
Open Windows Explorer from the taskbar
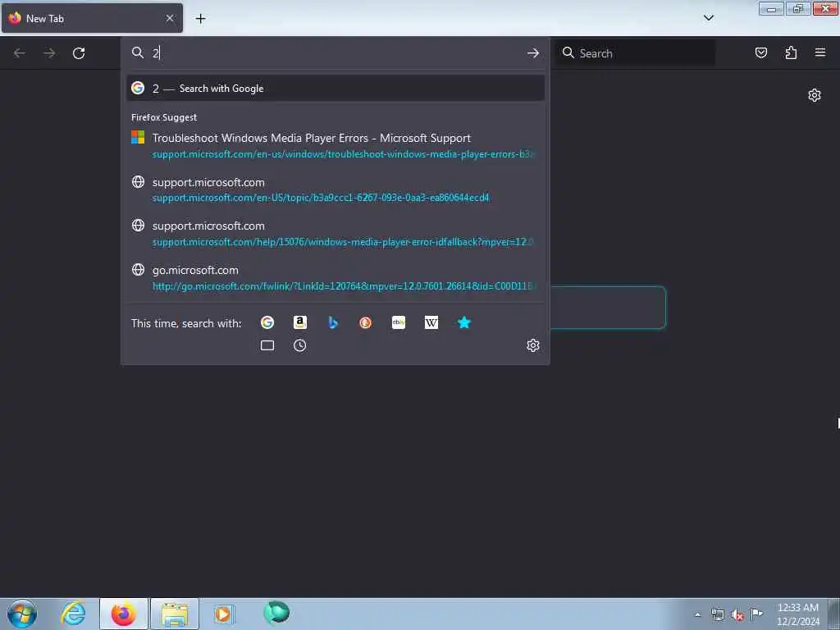[175, 614]
